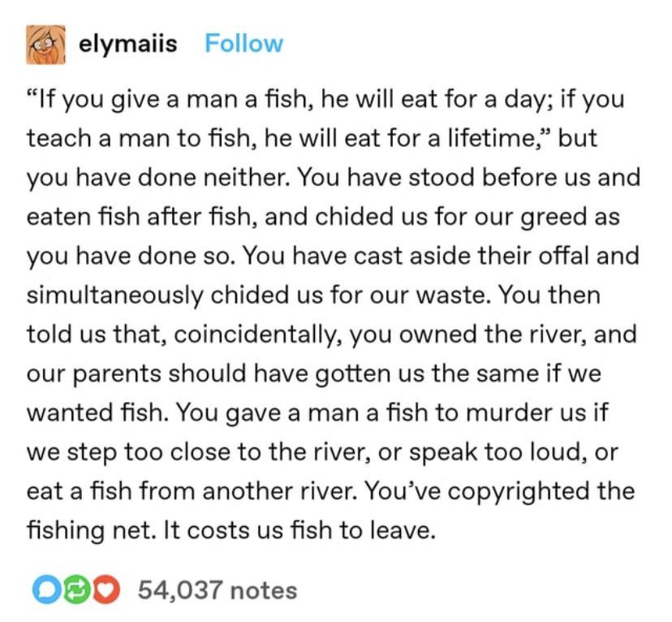Screen dimensions: 672x622
Task: Click the word 'notes' beside the count
Action: (264, 590)
